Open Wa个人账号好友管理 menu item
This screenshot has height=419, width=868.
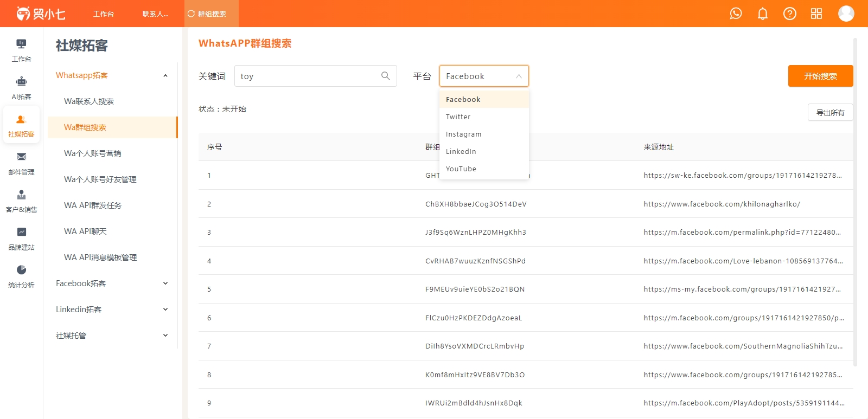click(x=112, y=179)
